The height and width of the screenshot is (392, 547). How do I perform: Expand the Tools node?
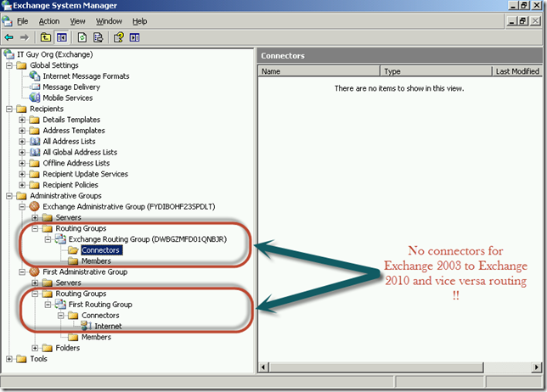click(9, 359)
